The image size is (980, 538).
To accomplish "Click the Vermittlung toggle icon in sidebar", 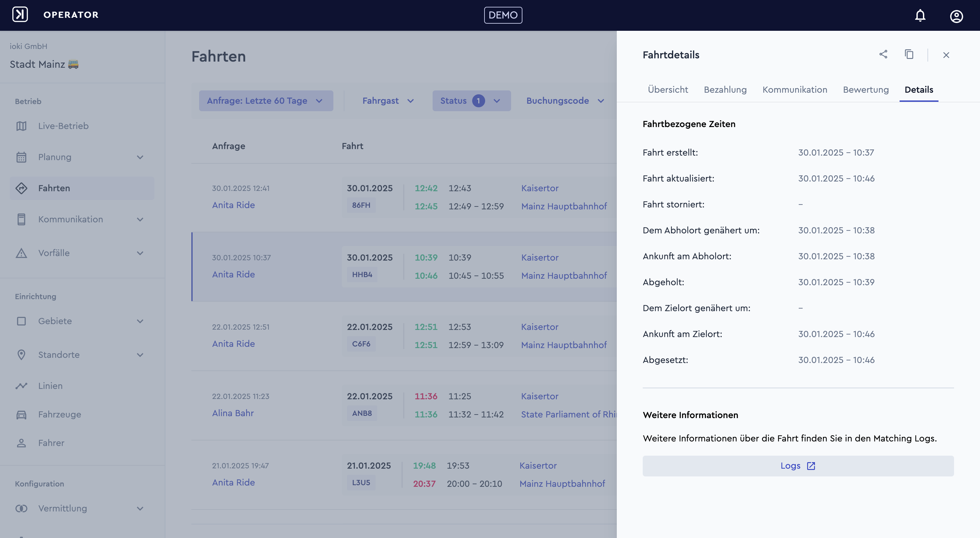I will (21, 508).
